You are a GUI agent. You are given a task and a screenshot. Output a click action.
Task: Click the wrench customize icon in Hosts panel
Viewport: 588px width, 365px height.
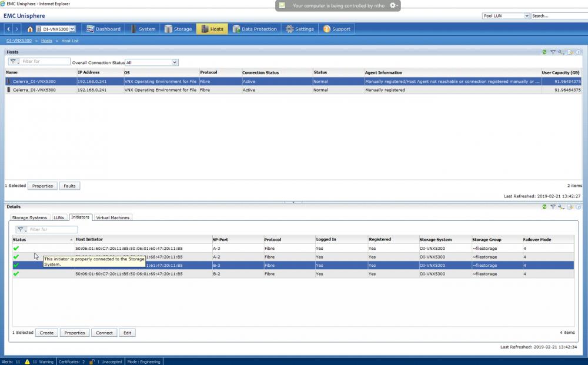point(561,52)
